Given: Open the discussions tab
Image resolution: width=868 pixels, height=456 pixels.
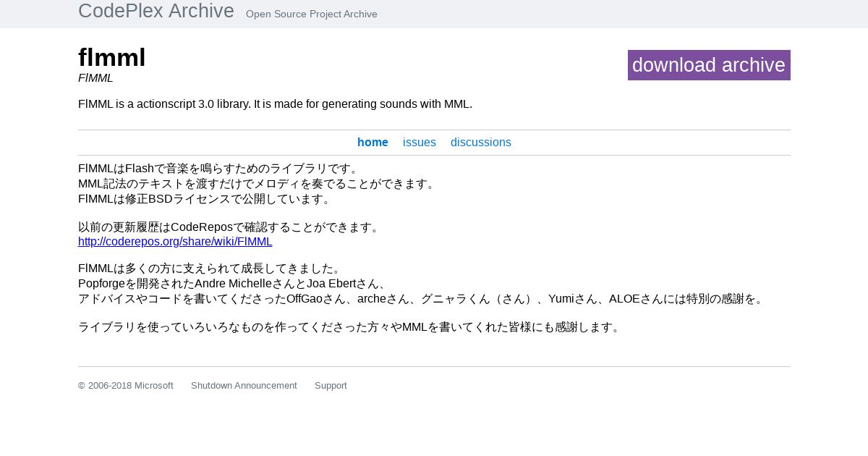Looking at the screenshot, I should [481, 143].
